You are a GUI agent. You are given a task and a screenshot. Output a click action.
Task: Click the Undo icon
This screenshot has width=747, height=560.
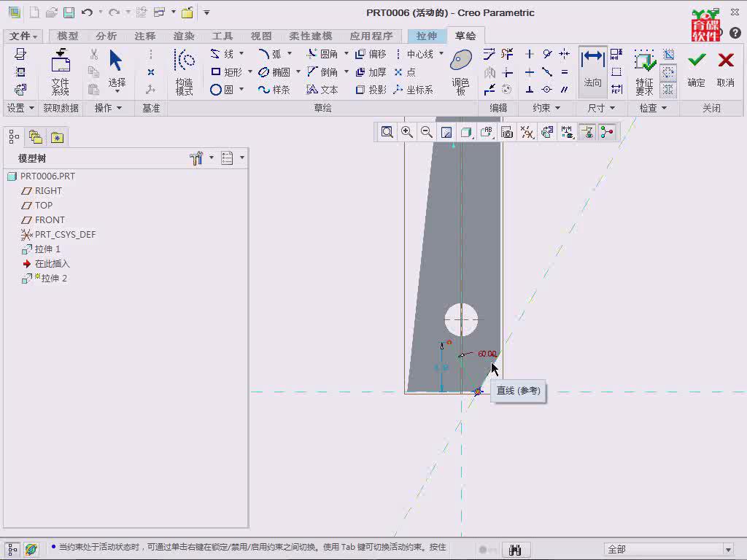point(88,12)
